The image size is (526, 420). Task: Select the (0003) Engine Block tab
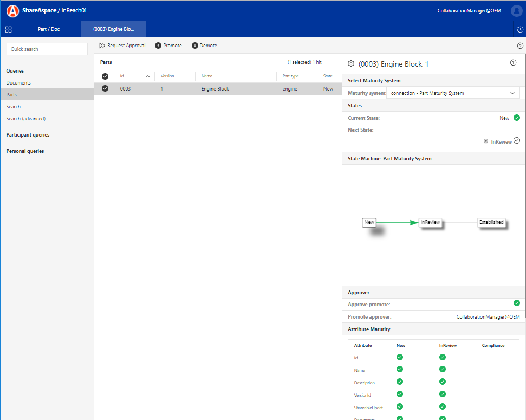[113, 29]
